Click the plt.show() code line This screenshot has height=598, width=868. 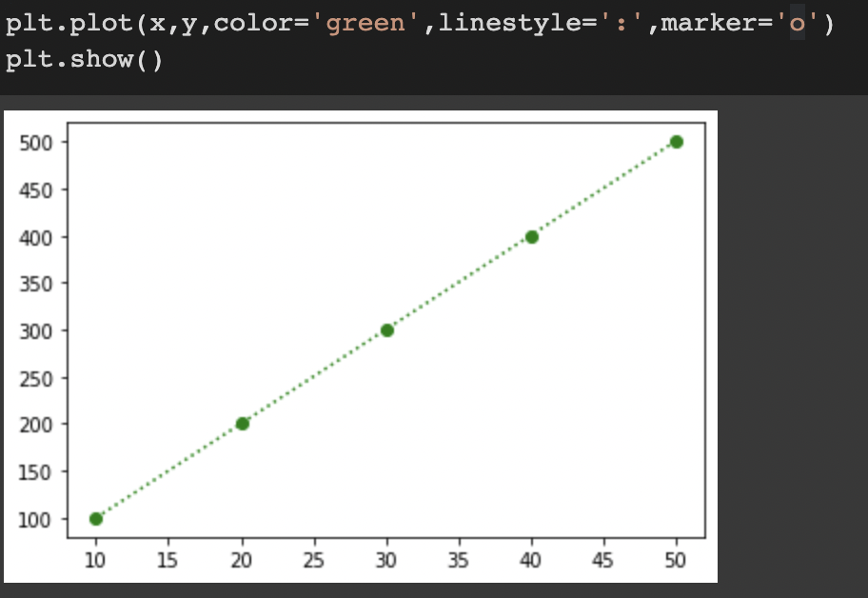tap(84, 59)
